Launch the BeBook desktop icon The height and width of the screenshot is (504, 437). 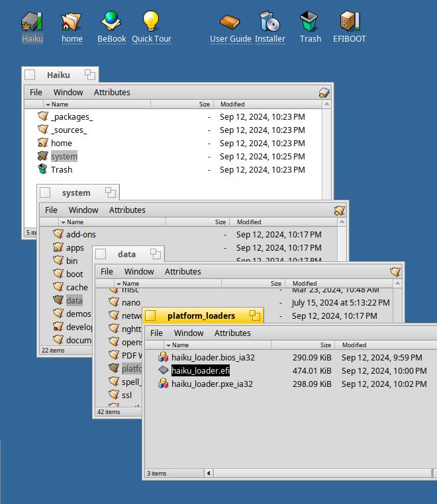click(x=111, y=22)
